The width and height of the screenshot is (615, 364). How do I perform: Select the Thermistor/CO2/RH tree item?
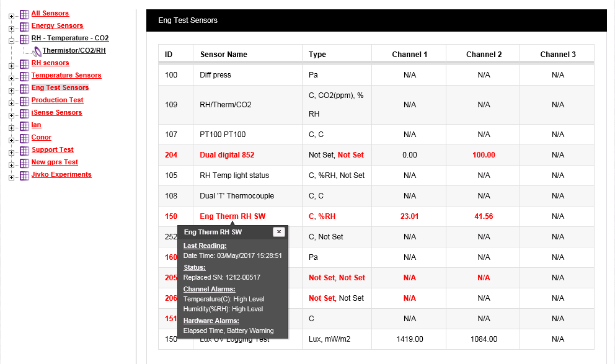[74, 50]
